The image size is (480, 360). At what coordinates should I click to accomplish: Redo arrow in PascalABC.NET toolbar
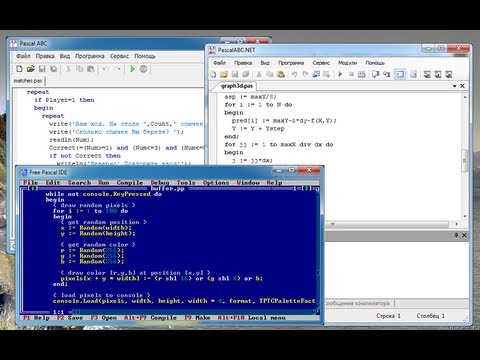coord(305,74)
